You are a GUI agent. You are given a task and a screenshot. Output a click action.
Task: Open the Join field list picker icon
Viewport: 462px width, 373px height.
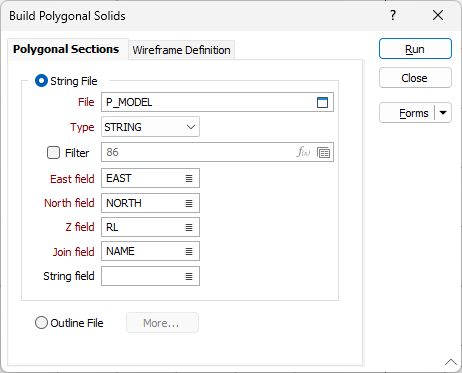pos(189,251)
